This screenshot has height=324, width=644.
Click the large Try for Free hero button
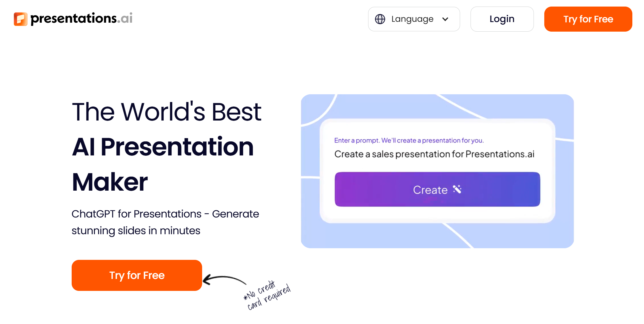coord(137,275)
